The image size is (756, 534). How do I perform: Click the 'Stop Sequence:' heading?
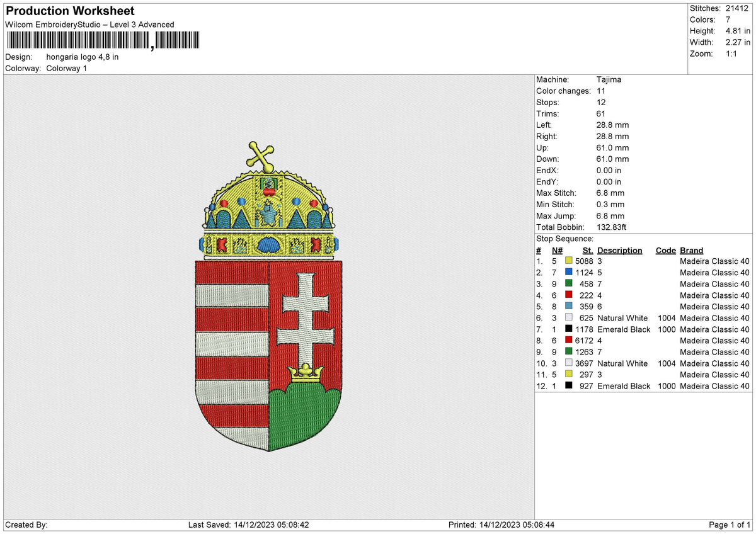click(x=565, y=239)
